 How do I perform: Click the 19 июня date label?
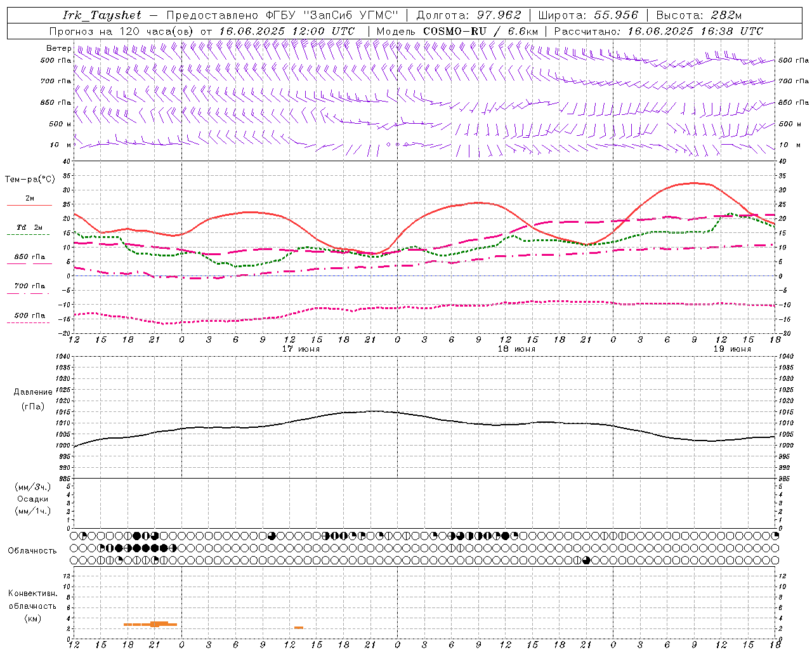tap(732, 349)
